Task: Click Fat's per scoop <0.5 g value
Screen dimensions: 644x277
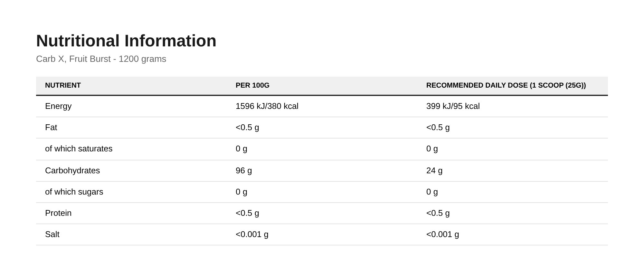Action: click(438, 128)
